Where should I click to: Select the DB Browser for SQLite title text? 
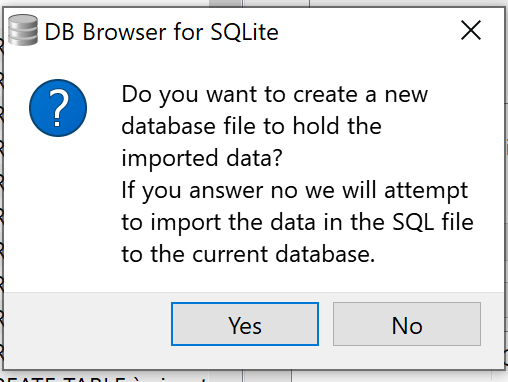click(161, 32)
